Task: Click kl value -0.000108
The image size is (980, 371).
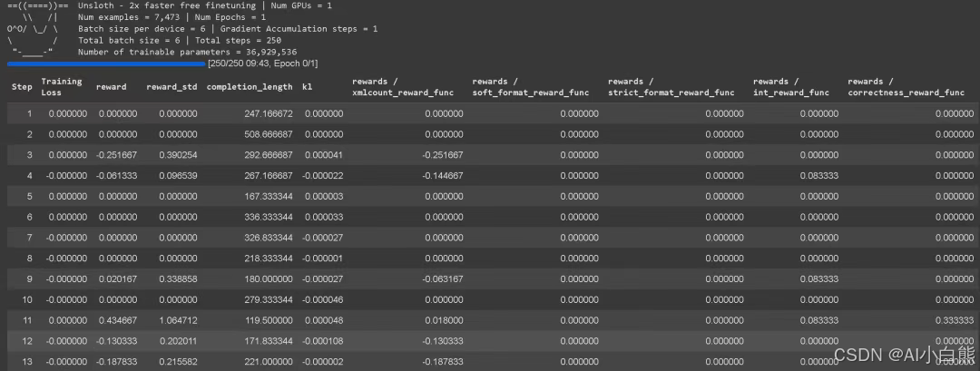Action: coord(322,340)
